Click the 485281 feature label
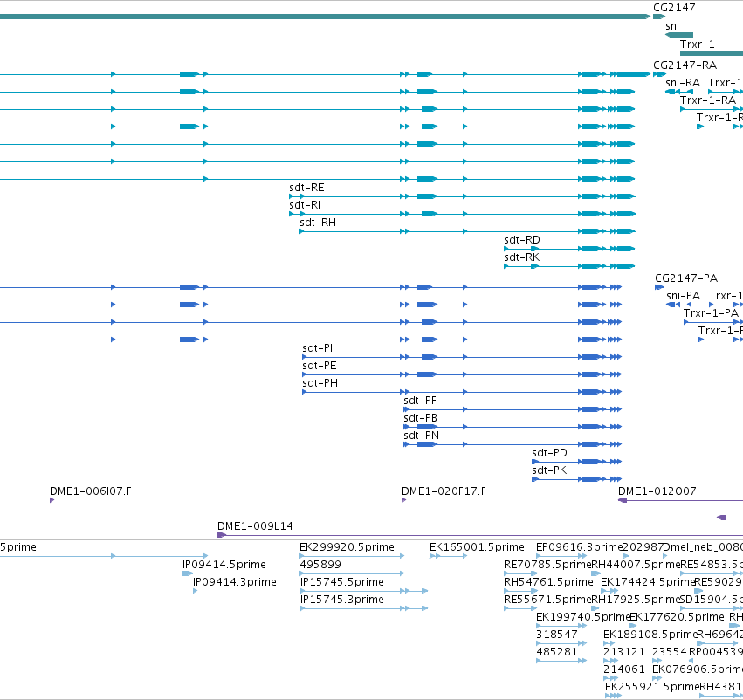 pos(557,653)
